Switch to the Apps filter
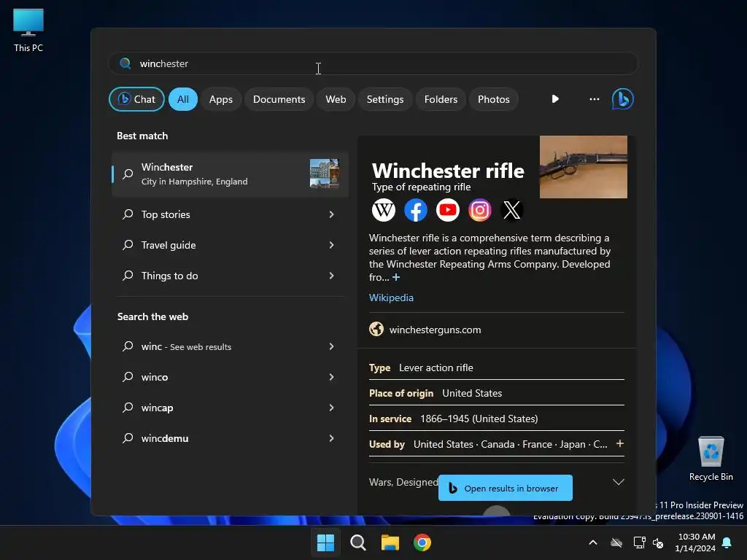747x560 pixels. coord(221,99)
